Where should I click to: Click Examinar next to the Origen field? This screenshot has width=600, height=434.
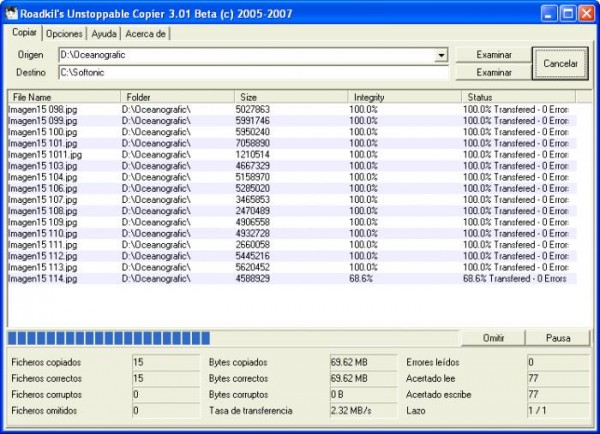click(493, 54)
